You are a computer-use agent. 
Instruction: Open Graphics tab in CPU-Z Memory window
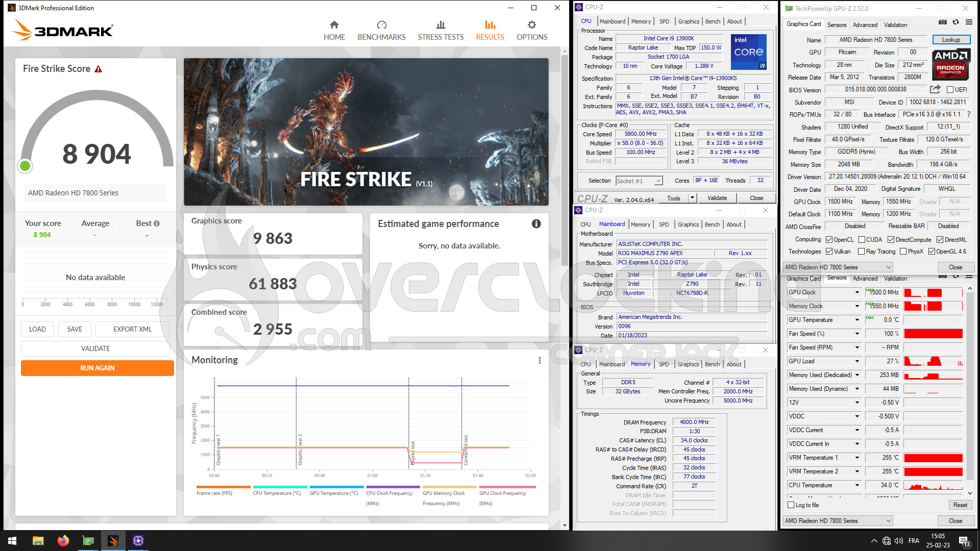(688, 364)
